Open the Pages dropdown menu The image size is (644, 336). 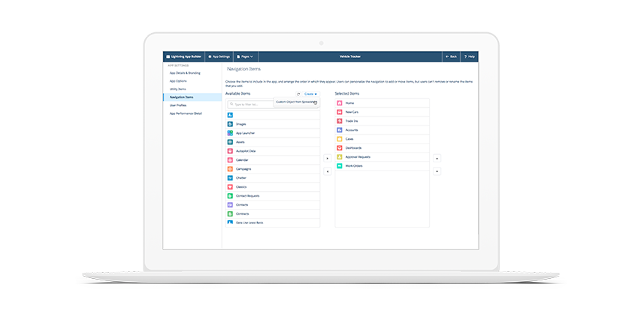245,56
